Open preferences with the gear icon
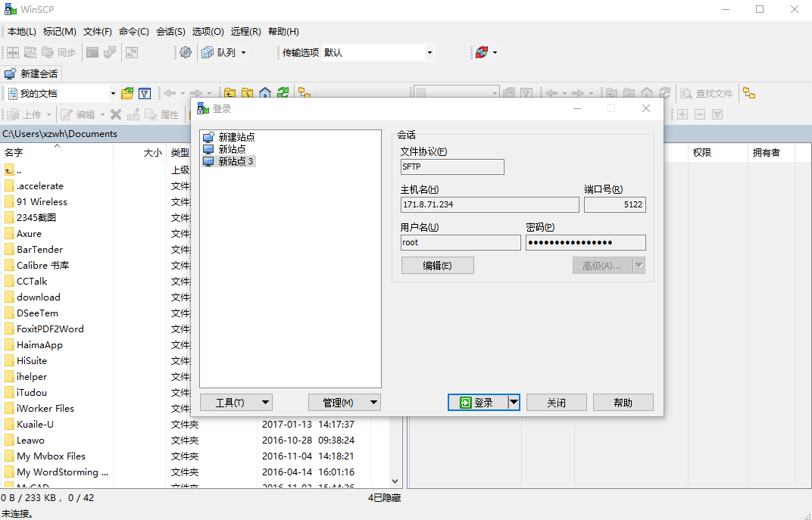 (186, 52)
